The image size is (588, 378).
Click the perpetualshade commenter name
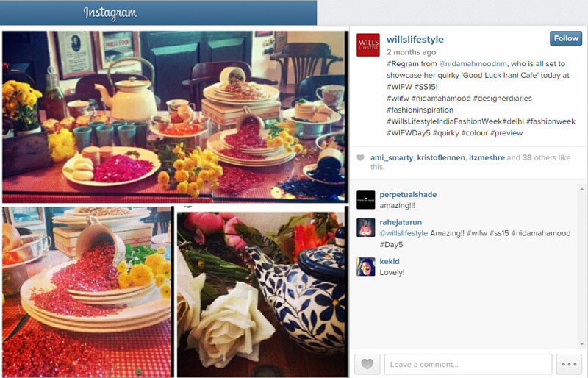(x=408, y=194)
